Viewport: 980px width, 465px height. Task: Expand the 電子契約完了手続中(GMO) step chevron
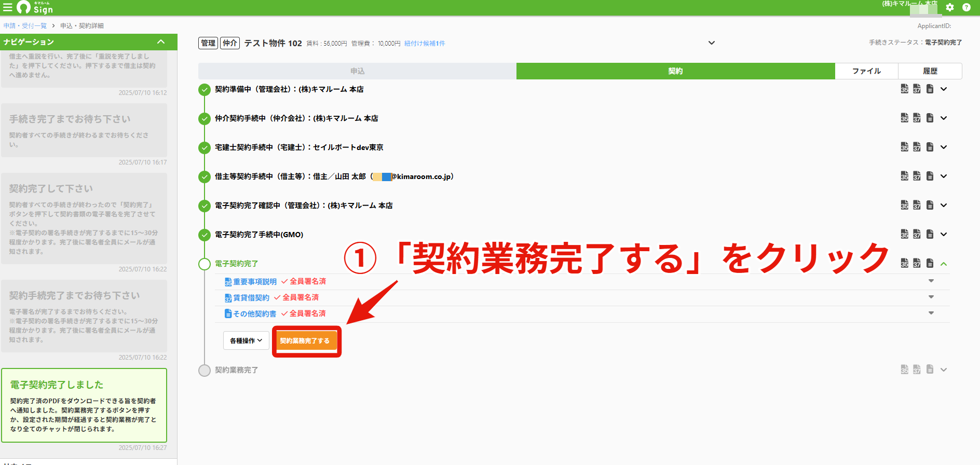(x=944, y=234)
